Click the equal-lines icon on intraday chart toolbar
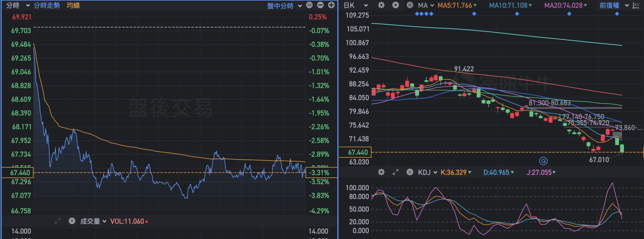This screenshot has width=644, height=239. coord(309,5)
